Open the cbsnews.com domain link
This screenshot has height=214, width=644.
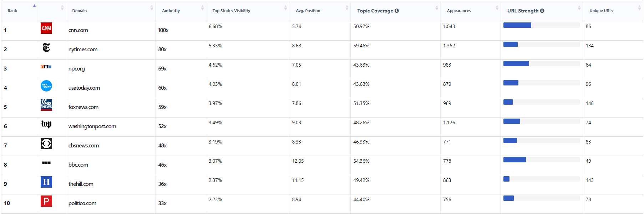coord(83,146)
